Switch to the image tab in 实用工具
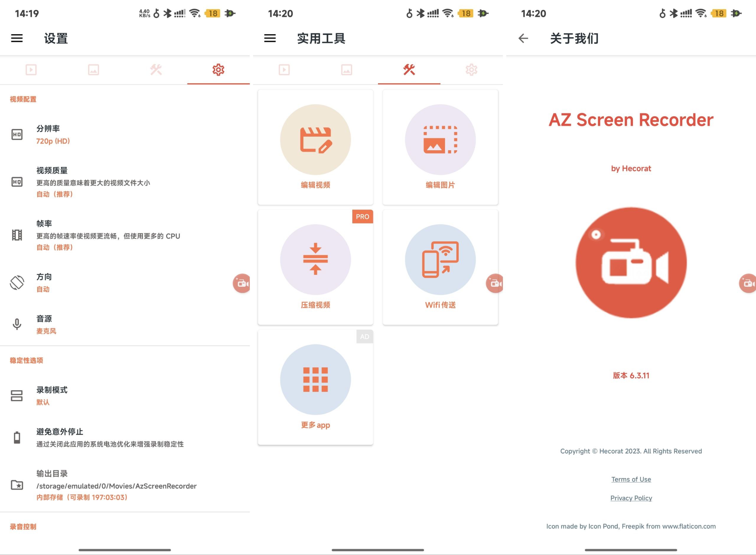This screenshot has width=756, height=555. tap(346, 70)
